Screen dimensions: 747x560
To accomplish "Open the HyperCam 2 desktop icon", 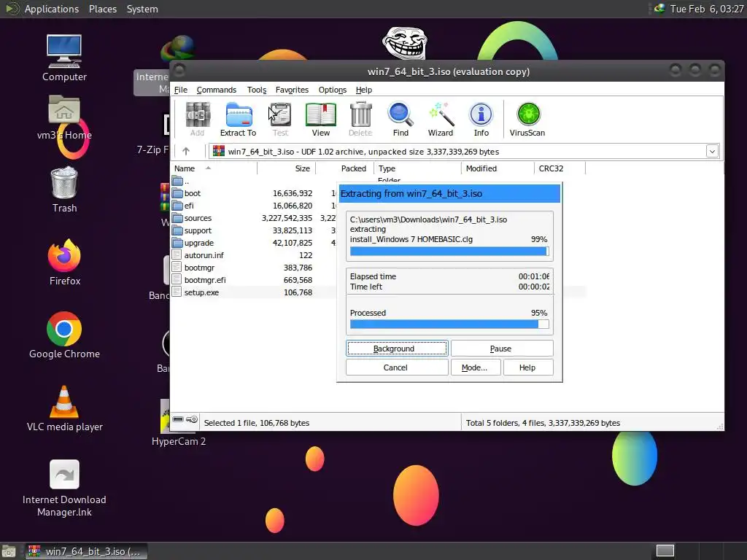I will point(178,423).
